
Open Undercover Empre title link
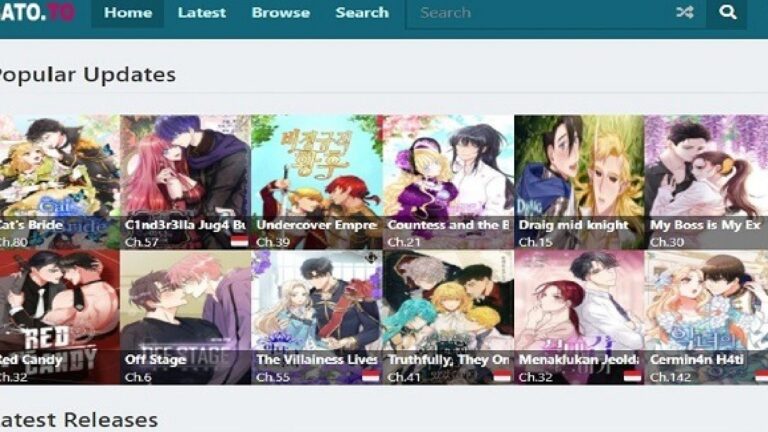[316, 225]
